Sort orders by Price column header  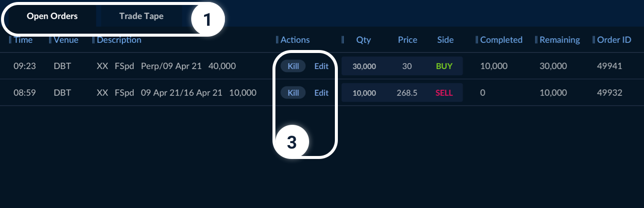coord(407,40)
